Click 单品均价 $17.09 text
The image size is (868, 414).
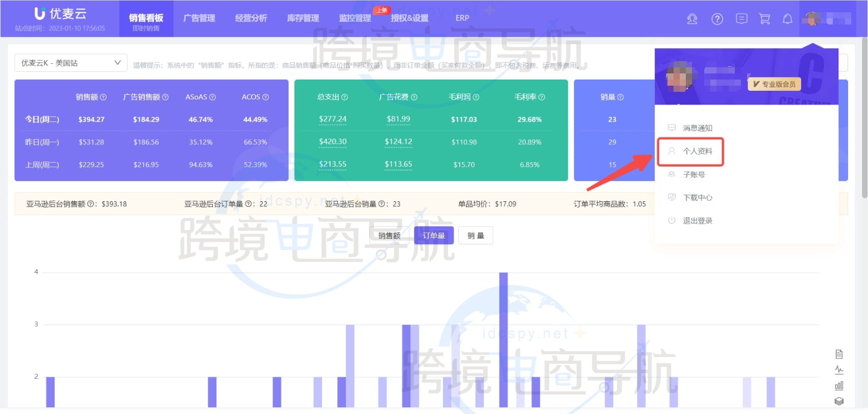pyautogui.click(x=487, y=204)
